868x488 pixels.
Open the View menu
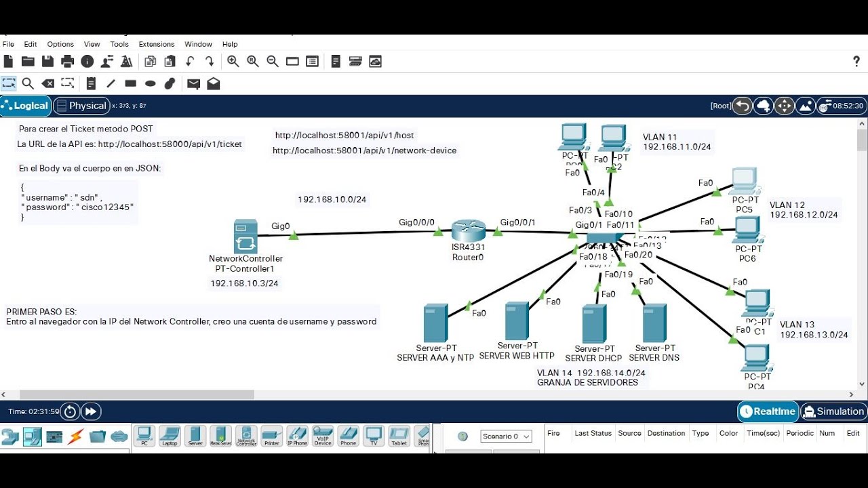tap(92, 44)
